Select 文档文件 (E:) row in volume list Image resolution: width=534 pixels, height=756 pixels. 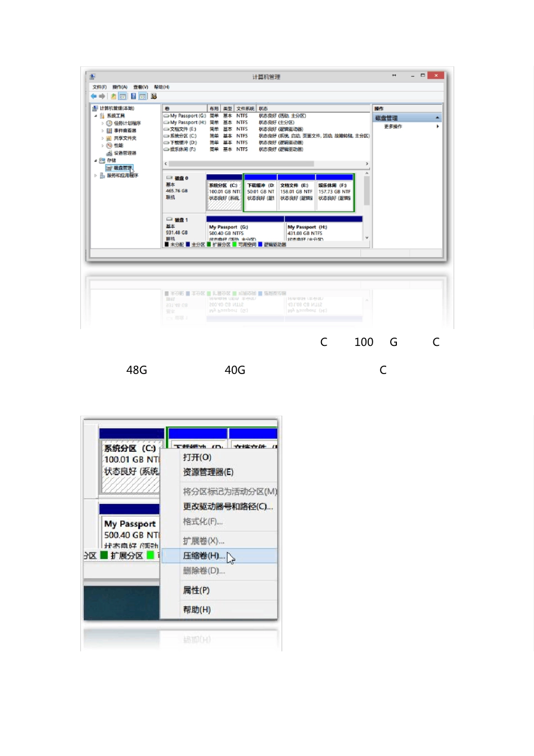pyautogui.click(x=266, y=129)
